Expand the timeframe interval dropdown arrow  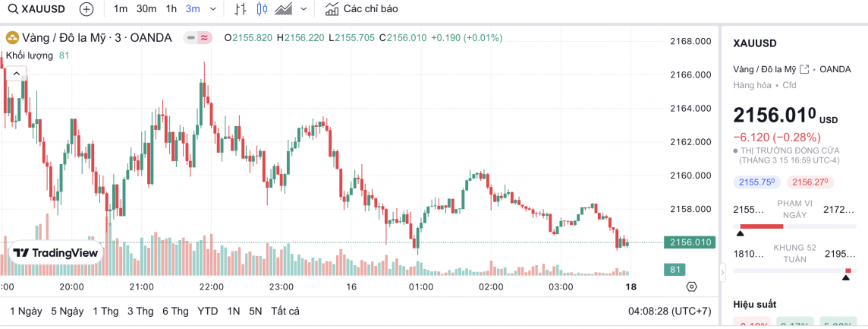click(213, 9)
